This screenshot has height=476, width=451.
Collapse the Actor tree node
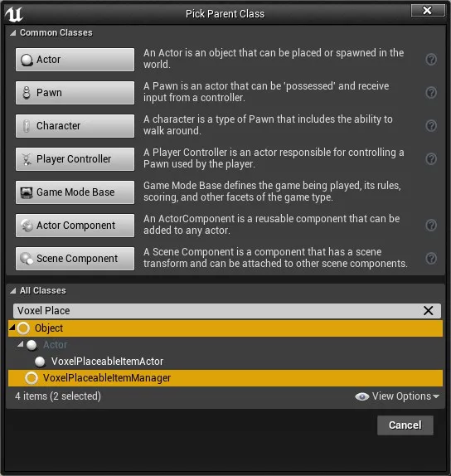pyautogui.click(x=21, y=344)
